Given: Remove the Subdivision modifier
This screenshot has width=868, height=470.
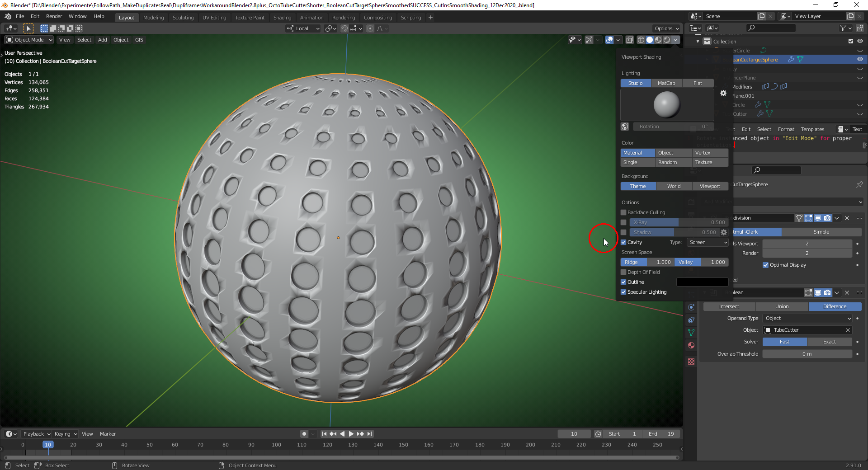Looking at the screenshot, I should 847,218.
